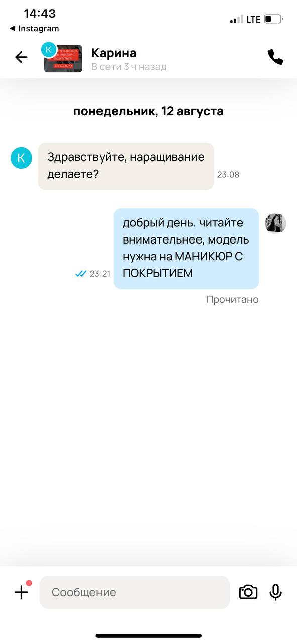Image resolution: width=297 pixels, height=644 pixels.
Task: Open Карина's profile name in header
Action: coord(114,53)
